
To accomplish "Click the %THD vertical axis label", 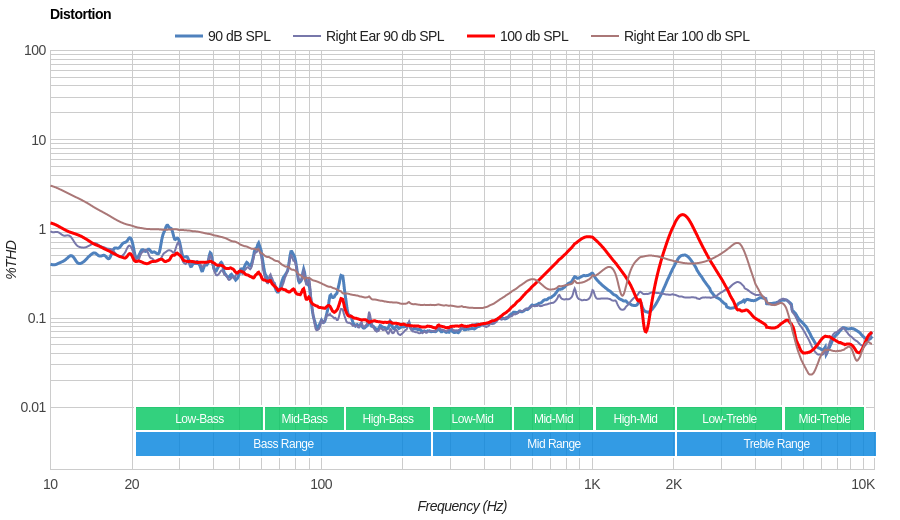I will tap(11, 259).
